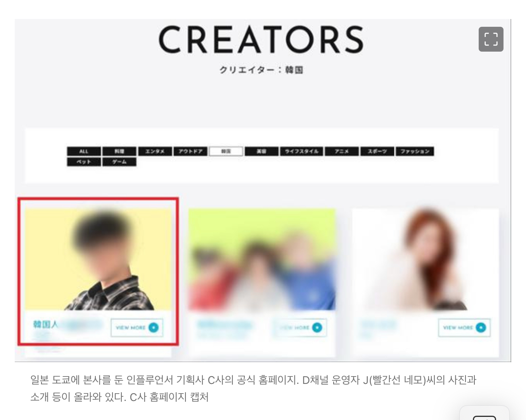The image size is (526, 420).
Task: Click the 韓国人 creator name link
Action: click(x=45, y=325)
